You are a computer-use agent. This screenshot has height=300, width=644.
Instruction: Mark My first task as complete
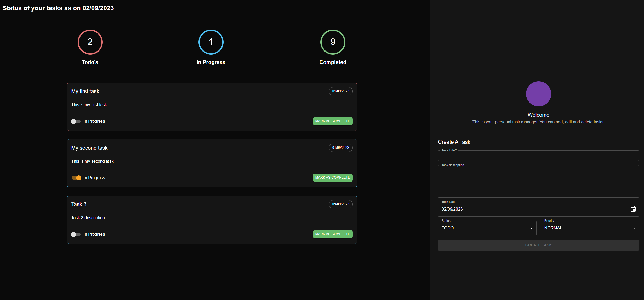click(332, 121)
